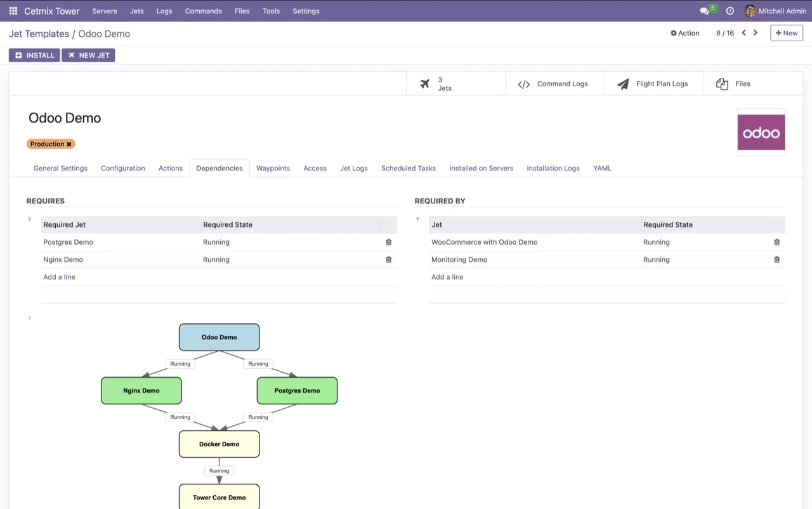Open the Action gear menu
The height and width of the screenshot is (509, 812).
(684, 33)
